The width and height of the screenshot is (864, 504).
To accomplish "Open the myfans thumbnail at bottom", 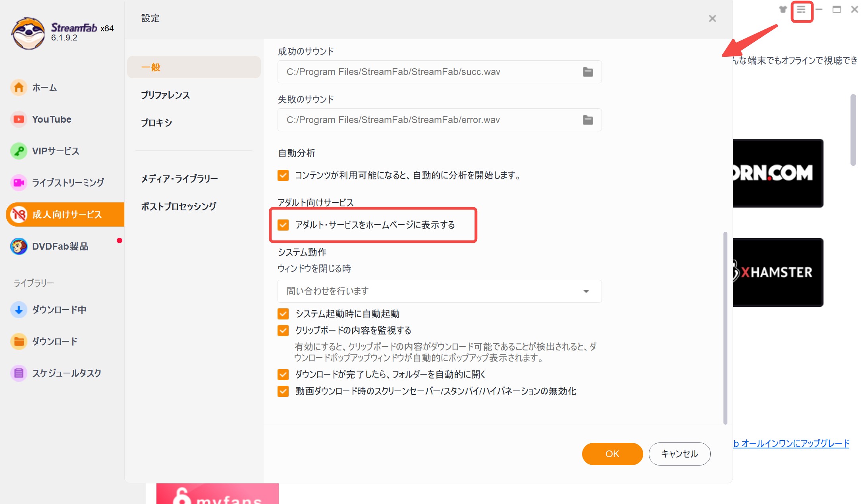I will (x=218, y=494).
